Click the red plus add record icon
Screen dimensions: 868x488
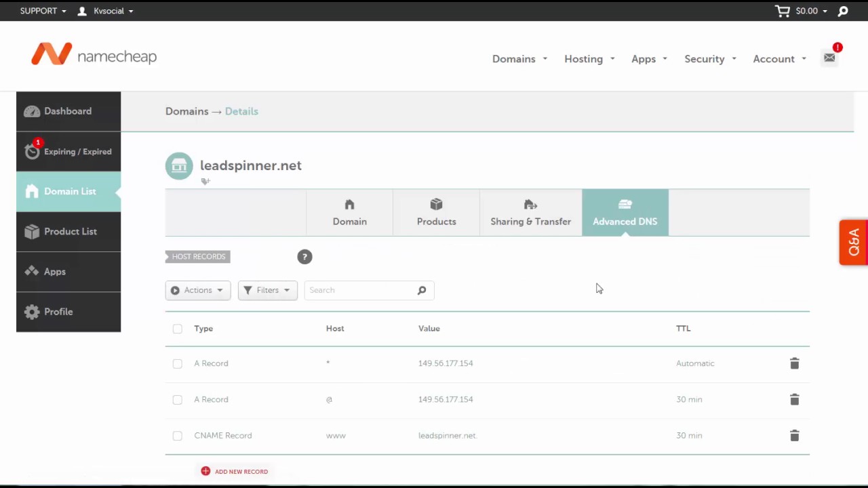click(x=205, y=471)
